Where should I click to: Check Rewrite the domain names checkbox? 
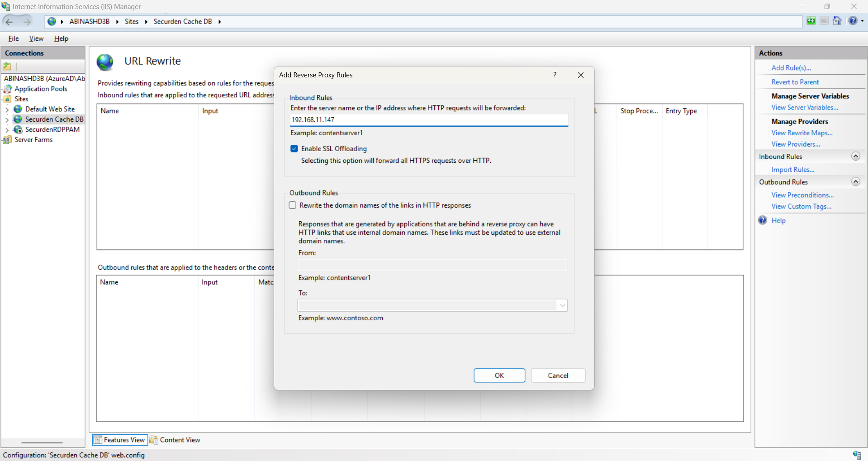(293, 205)
